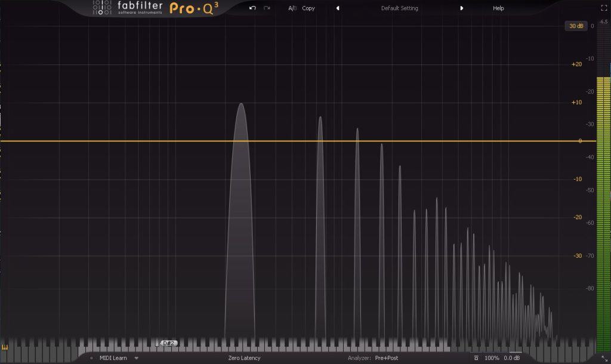The height and width of the screenshot is (364, 611).
Task: Click the piano display icon at left
Action: click(x=5, y=347)
